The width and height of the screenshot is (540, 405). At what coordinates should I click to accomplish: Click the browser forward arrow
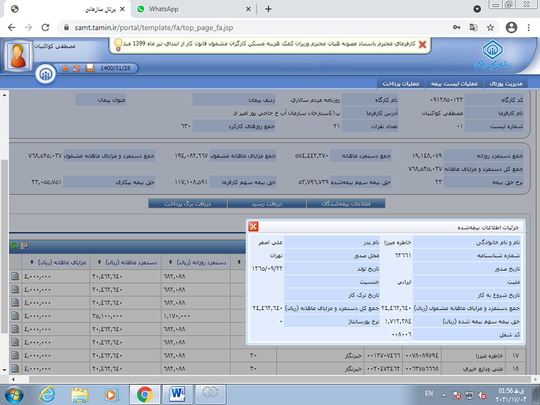click(x=28, y=28)
